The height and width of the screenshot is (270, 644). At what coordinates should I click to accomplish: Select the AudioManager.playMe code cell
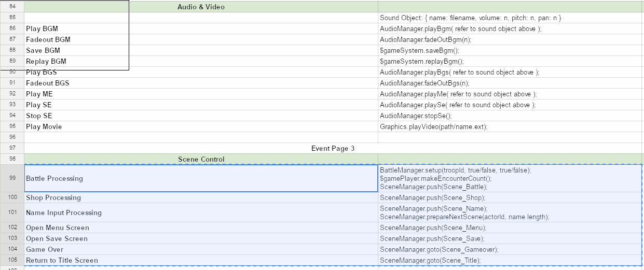pos(510,94)
